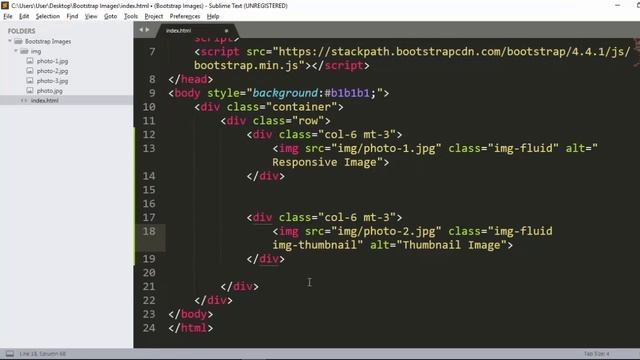The height and width of the screenshot is (360, 640).
Task: Open photo-2.jpg in the sidebar
Action: 52,71
